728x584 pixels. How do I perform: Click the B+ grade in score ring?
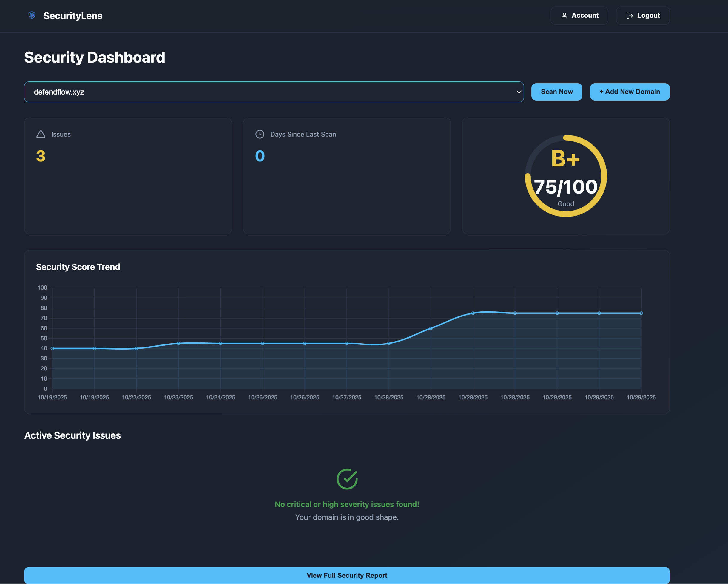point(565,159)
